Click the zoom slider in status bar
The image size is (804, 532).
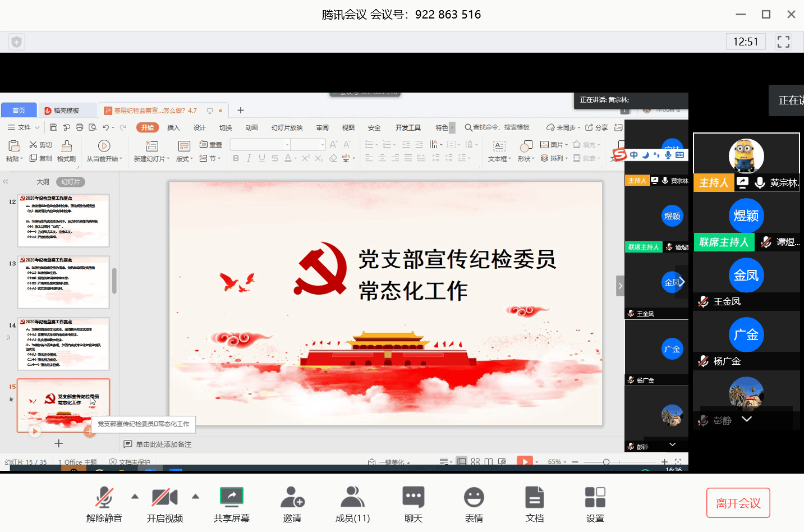(606, 462)
